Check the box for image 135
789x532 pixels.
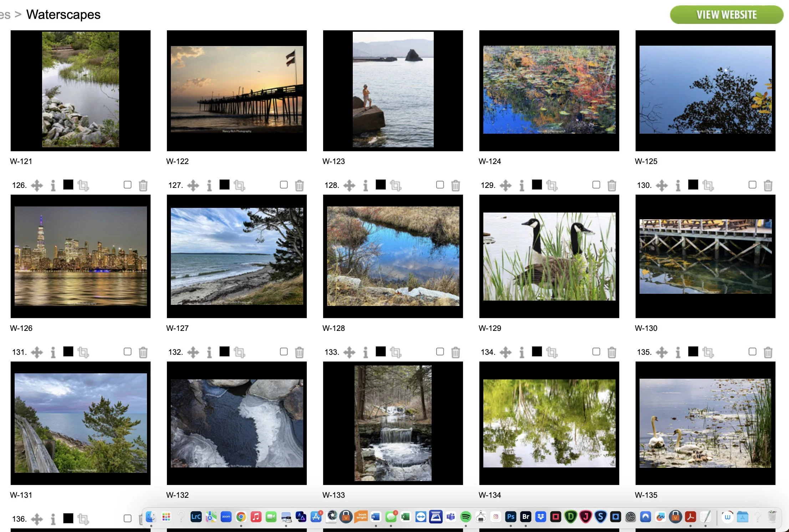point(752,352)
